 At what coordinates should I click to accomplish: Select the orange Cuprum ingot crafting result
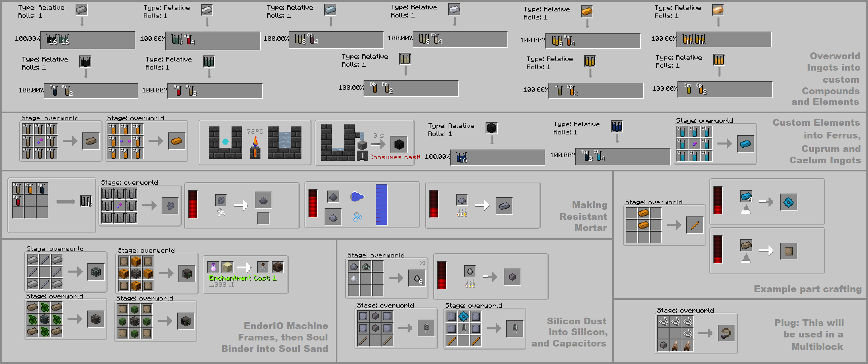(176, 141)
